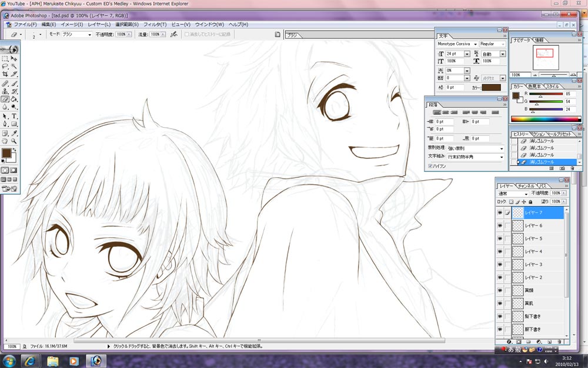
Task: Select the Paint Bucket tool
Action: [x=14, y=99]
